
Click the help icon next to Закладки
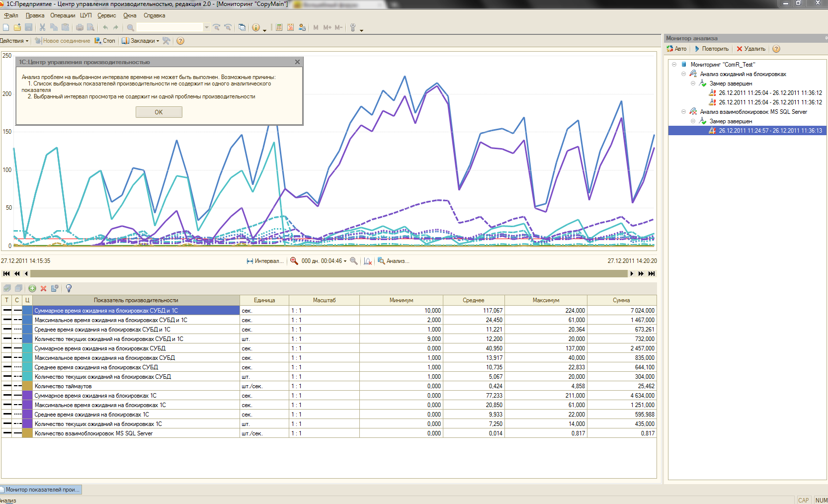point(180,41)
